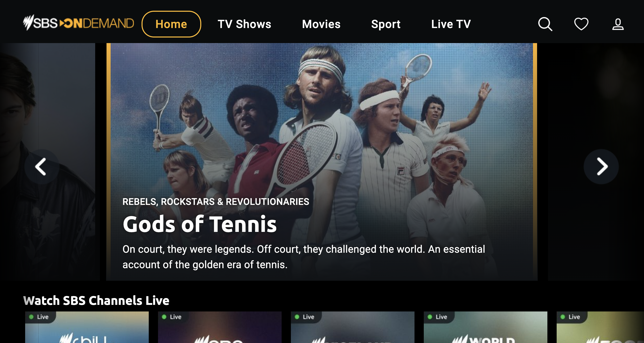Select the Home navigation tab
644x343 pixels.
pos(171,24)
